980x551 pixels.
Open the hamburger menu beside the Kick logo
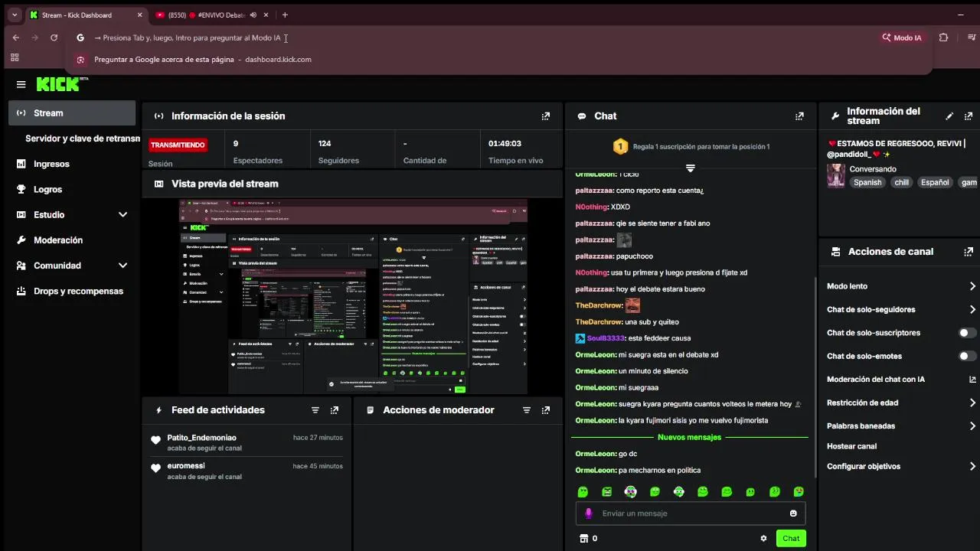tap(21, 84)
